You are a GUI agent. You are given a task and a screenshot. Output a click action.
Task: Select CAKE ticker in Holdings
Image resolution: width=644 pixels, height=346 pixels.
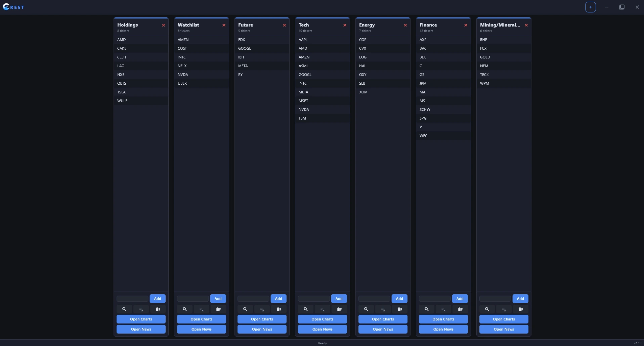coord(141,48)
